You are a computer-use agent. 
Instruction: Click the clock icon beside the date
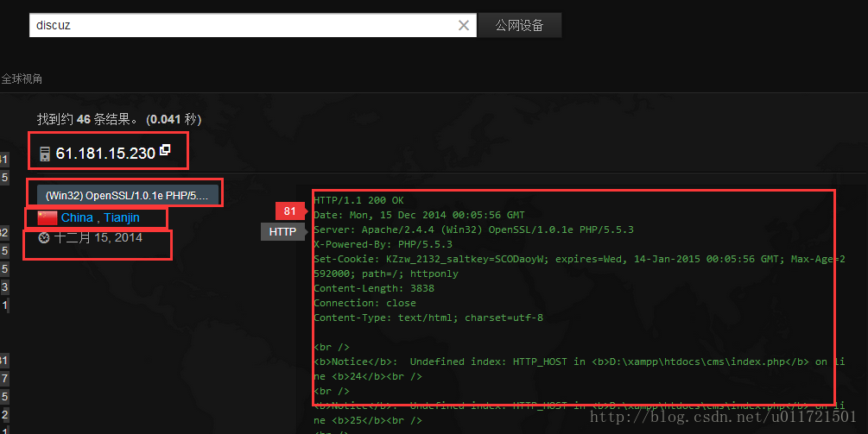(x=44, y=238)
